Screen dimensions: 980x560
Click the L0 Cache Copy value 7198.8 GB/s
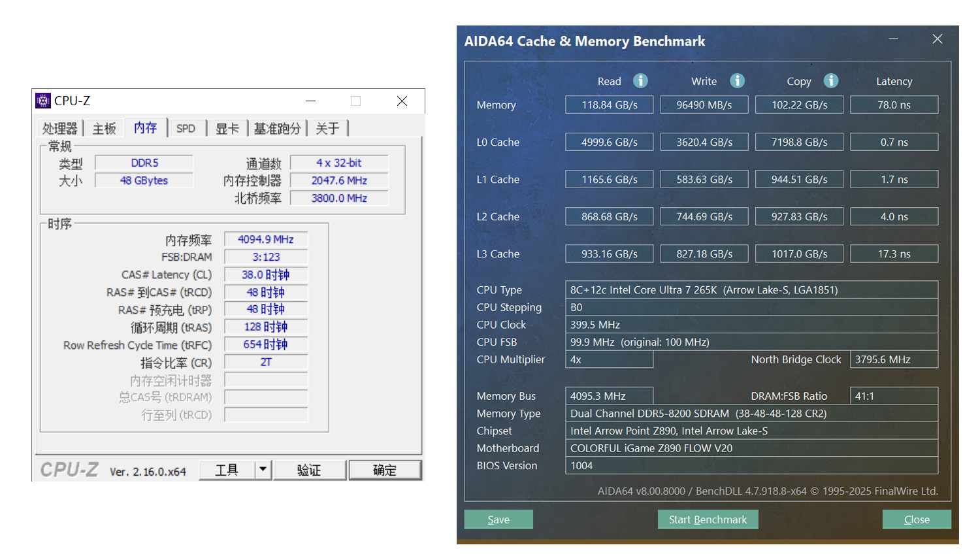click(799, 142)
